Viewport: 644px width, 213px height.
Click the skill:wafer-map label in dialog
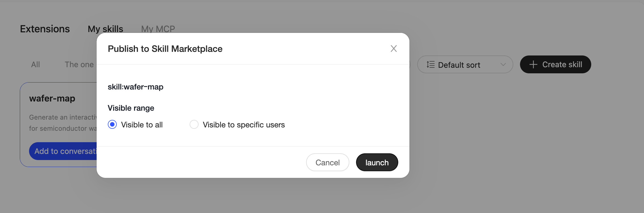coord(135,87)
